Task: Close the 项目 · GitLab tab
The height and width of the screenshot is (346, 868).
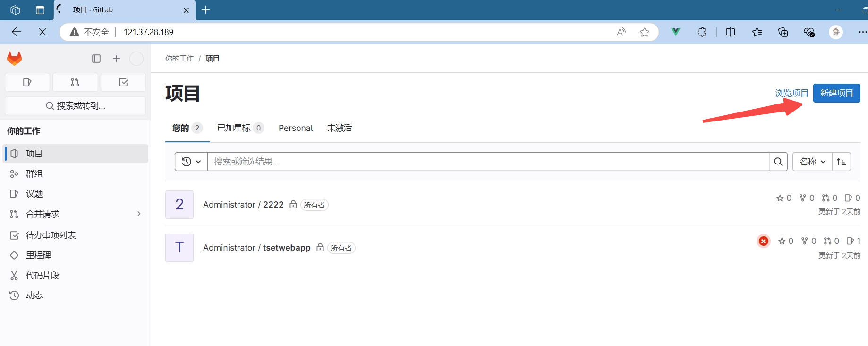Action: (186, 10)
